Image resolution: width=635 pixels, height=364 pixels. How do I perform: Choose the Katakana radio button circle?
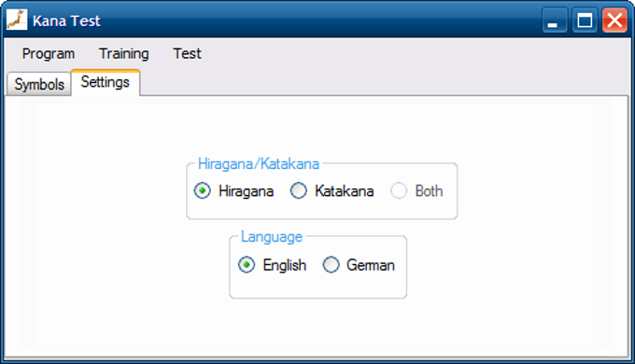click(x=299, y=190)
